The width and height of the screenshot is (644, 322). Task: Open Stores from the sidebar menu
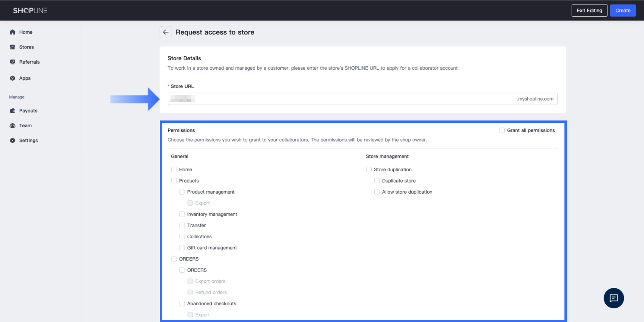click(27, 47)
